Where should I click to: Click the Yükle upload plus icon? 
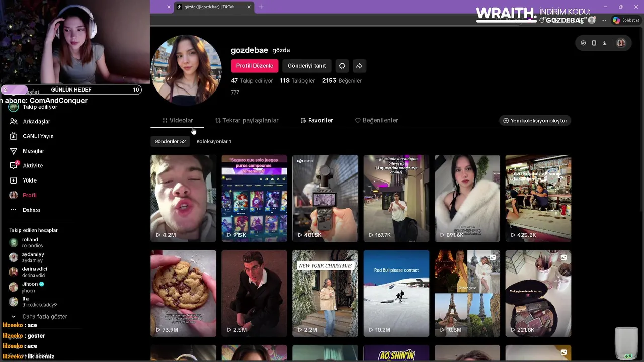tap(14, 180)
